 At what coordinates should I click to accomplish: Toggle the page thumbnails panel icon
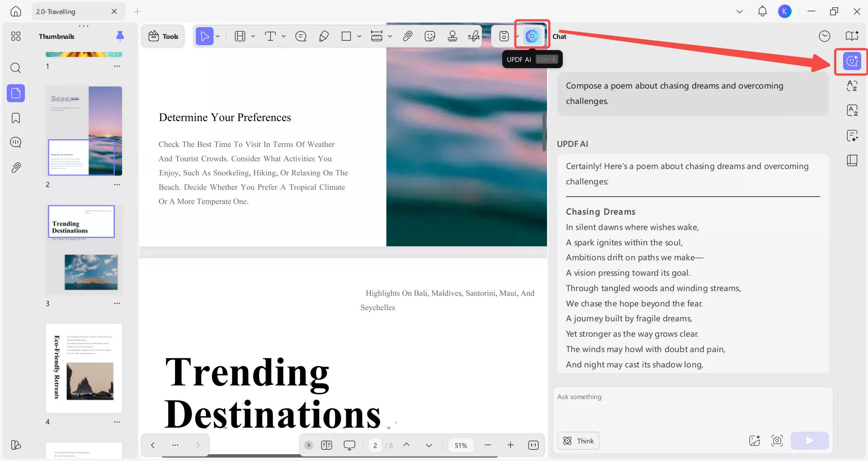(x=16, y=93)
